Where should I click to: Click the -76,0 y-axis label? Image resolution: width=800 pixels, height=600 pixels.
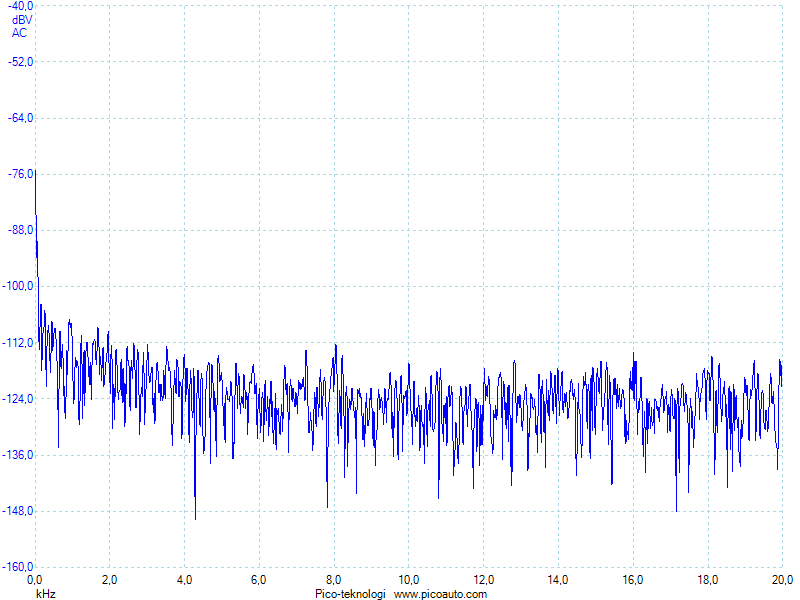point(21,174)
